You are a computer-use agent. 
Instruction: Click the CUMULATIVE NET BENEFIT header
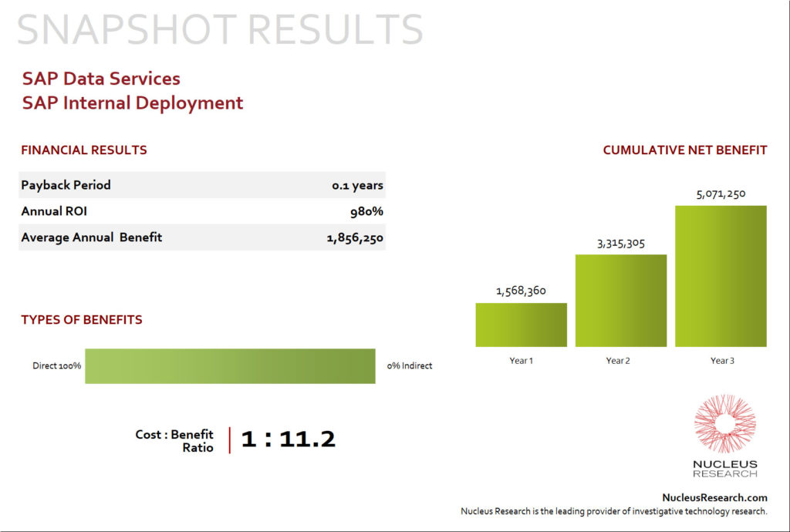point(685,150)
